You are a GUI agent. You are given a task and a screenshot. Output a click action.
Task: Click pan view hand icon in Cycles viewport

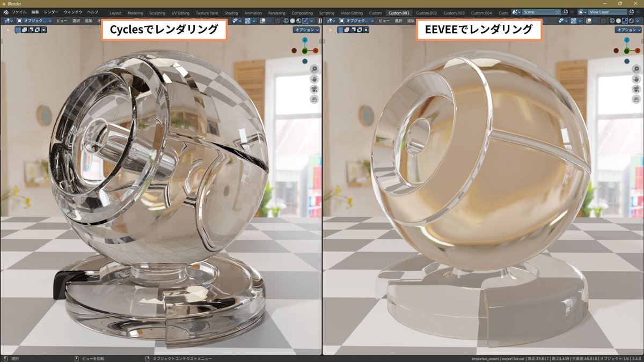[314, 79]
